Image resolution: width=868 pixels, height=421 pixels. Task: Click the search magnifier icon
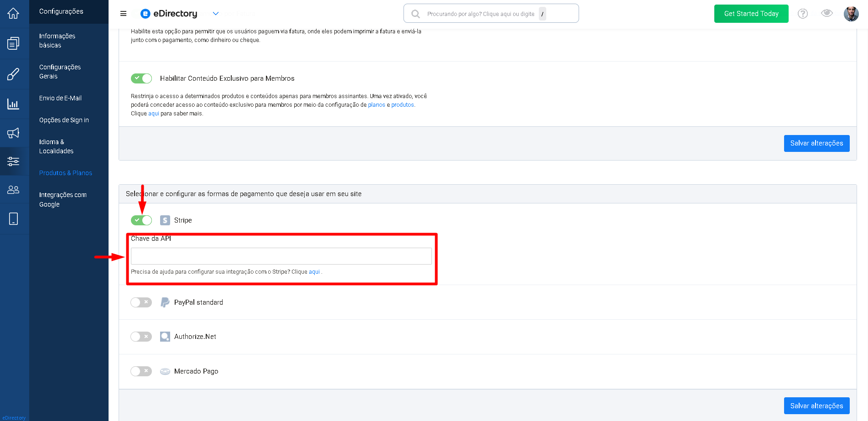tap(416, 14)
